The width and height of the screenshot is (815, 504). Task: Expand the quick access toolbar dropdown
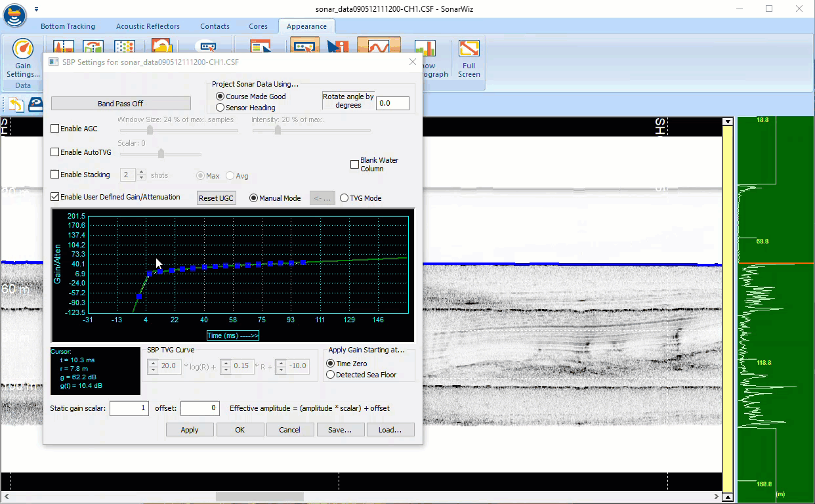pyautogui.click(x=37, y=9)
